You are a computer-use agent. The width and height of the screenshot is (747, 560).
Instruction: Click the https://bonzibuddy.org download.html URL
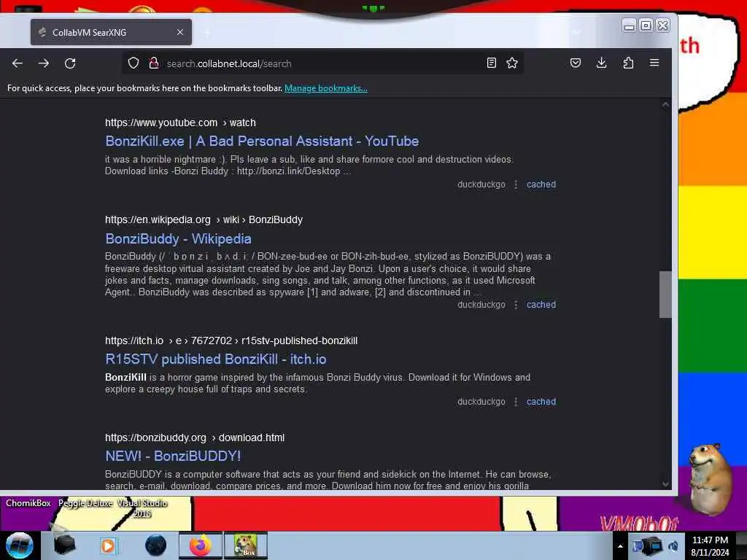point(195,437)
